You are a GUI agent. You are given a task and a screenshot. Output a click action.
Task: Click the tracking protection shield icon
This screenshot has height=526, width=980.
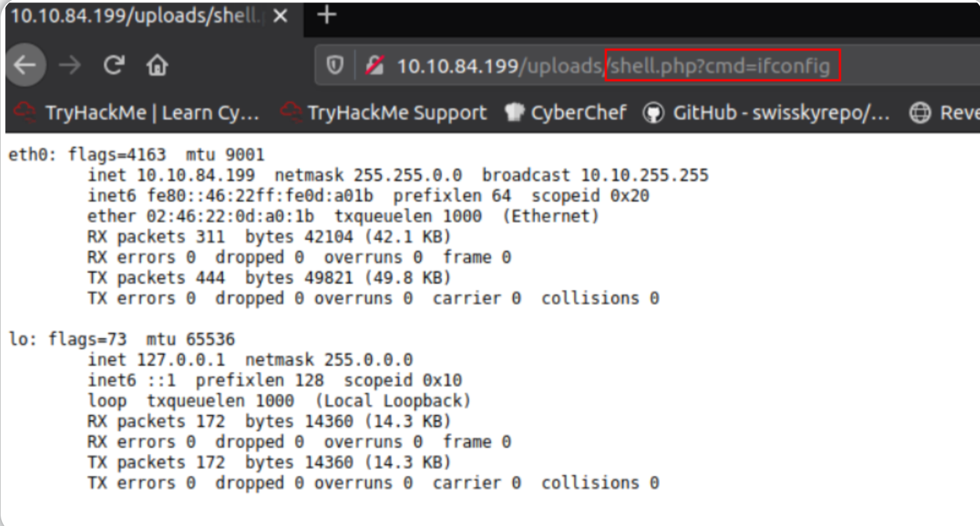click(x=335, y=65)
